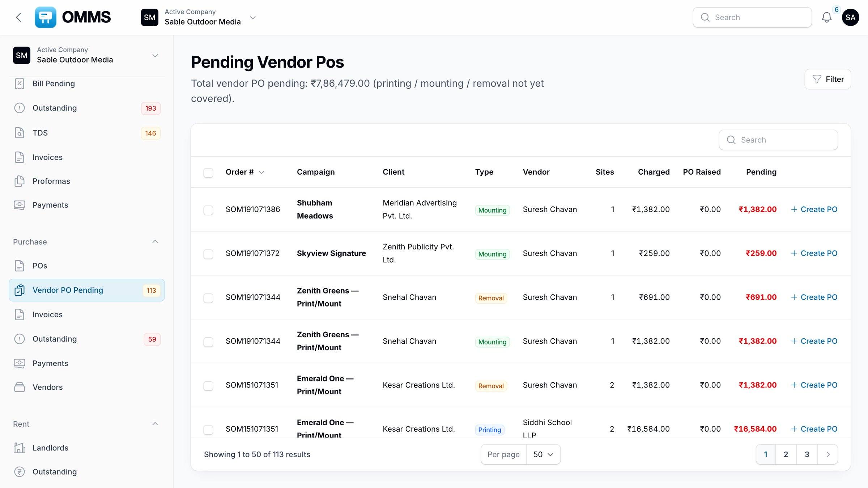868x488 pixels.
Task: Sort by the Order # column chevron
Action: (x=261, y=172)
